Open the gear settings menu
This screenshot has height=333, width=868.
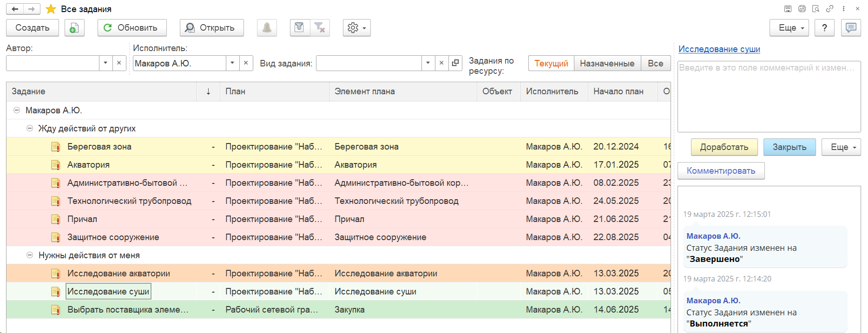click(356, 28)
